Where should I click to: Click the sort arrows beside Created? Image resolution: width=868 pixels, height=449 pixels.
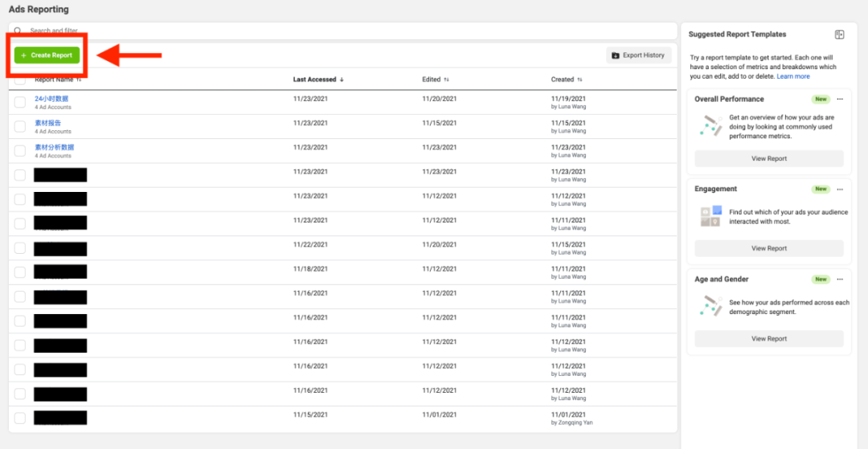coord(579,80)
